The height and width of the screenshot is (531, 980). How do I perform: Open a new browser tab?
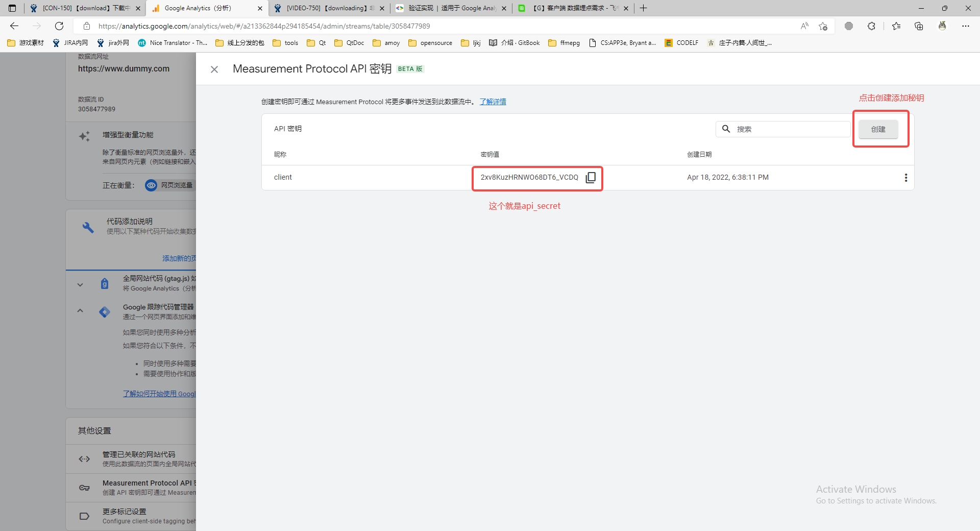click(x=643, y=8)
